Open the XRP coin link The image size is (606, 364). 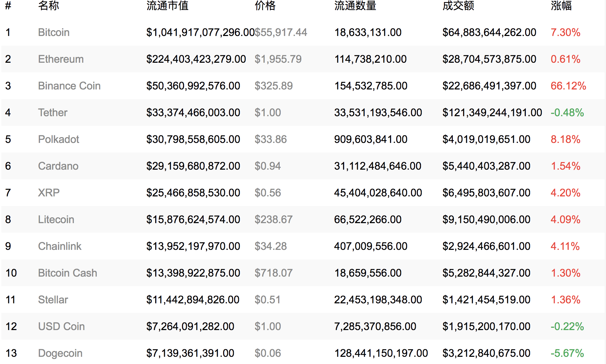pos(49,193)
